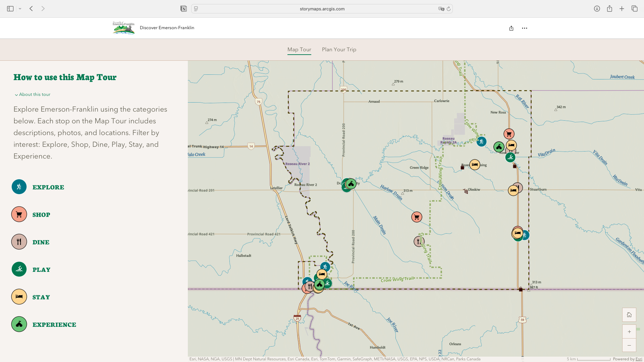Filter by the Experience tent icon
Screen dimensions: 644x362
point(19,324)
